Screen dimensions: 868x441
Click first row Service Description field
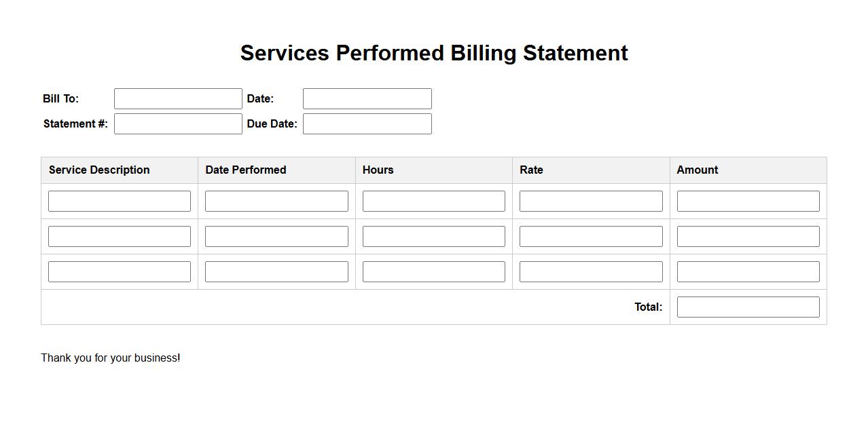120,201
